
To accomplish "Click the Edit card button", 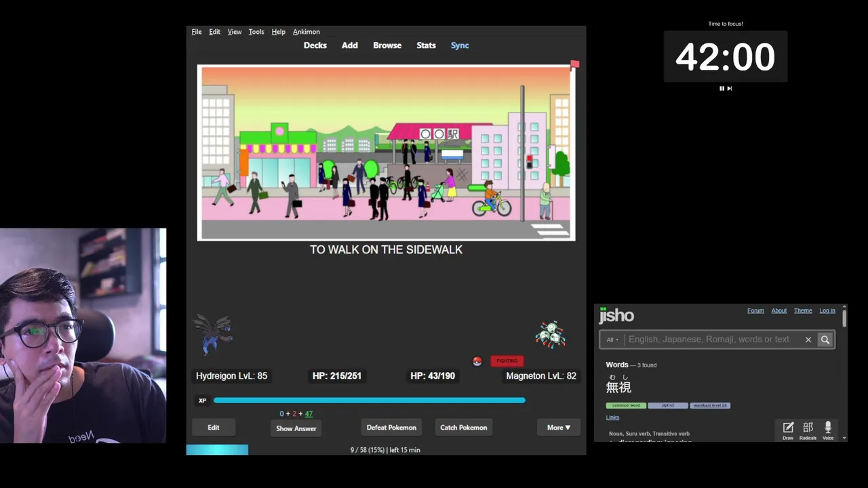I will tap(214, 428).
